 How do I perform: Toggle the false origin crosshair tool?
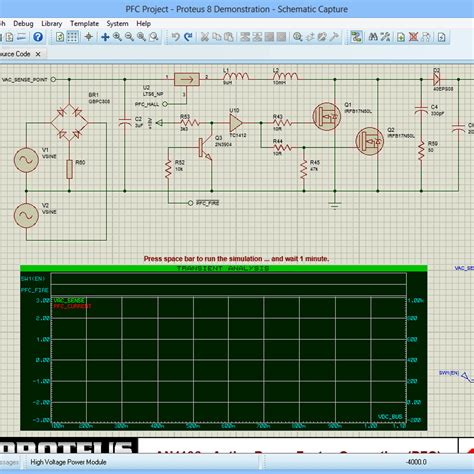pyautogui.click(x=89, y=37)
